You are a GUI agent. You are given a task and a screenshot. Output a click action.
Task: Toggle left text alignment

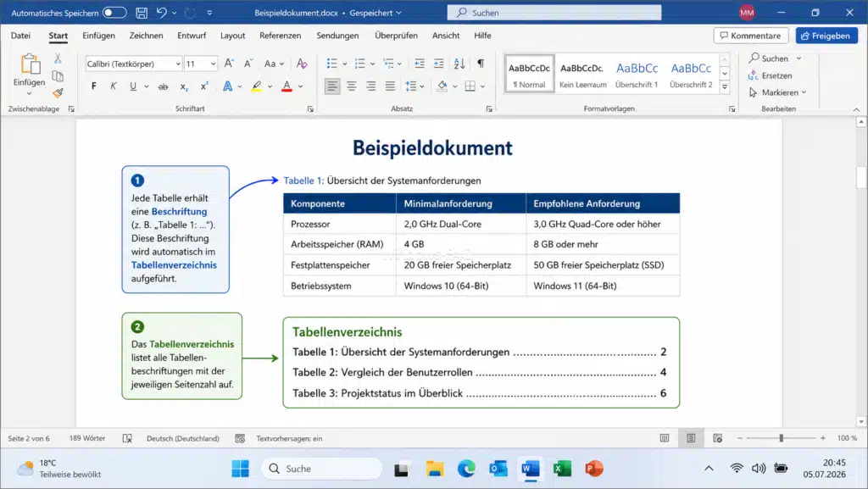pyautogui.click(x=332, y=86)
